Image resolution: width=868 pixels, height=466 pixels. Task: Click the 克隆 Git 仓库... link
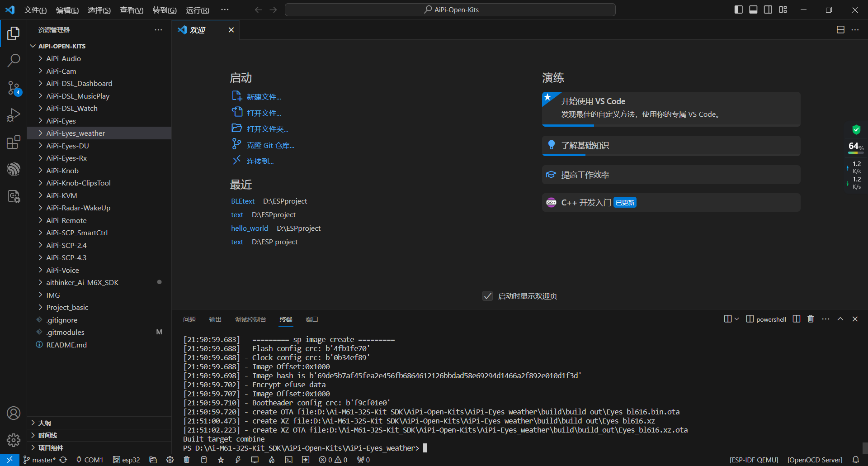click(270, 145)
